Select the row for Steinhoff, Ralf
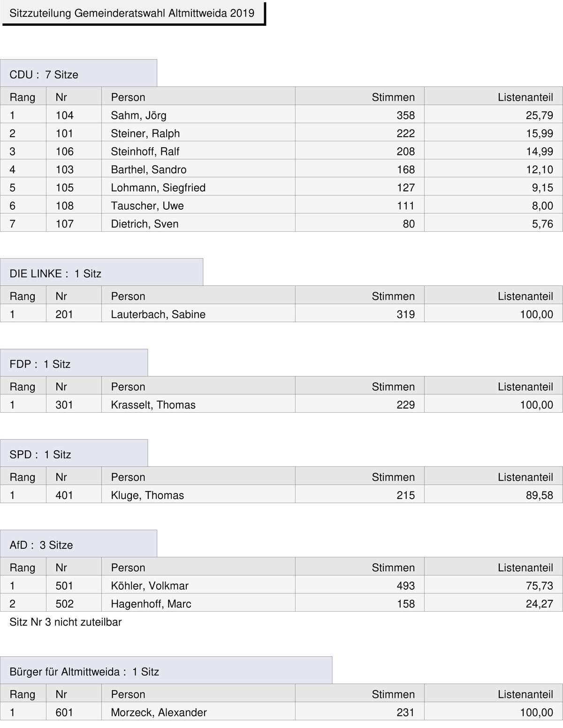 click(281, 151)
